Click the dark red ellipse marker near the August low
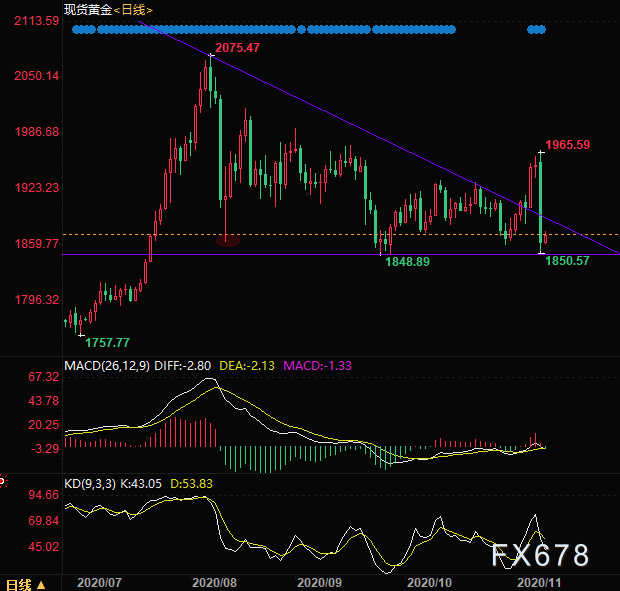620x591 pixels. [x=228, y=240]
